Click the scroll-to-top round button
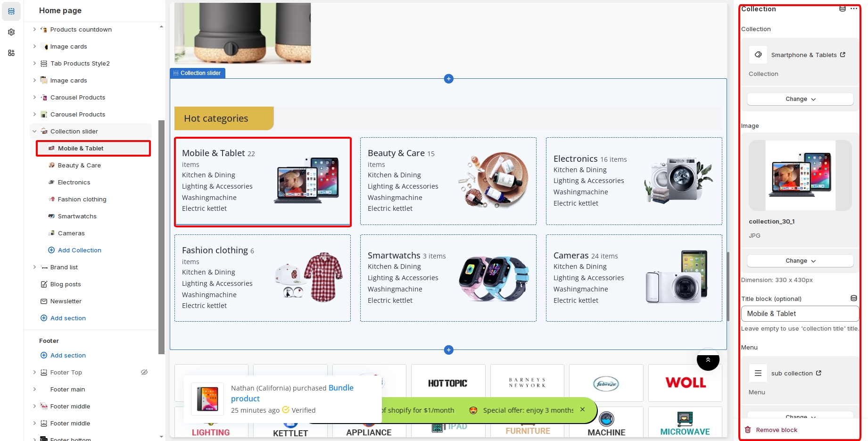Image resolution: width=868 pixels, height=441 pixels. (x=708, y=360)
